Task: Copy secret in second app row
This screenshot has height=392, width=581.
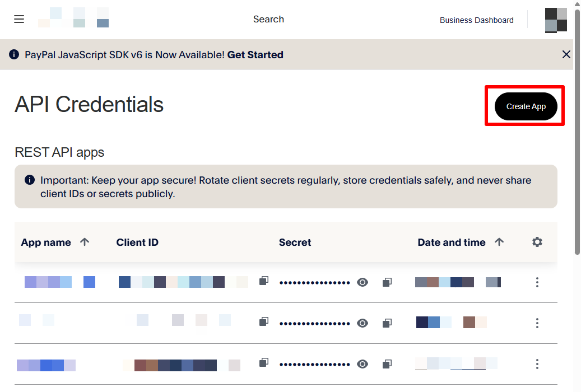Action: [x=387, y=323]
